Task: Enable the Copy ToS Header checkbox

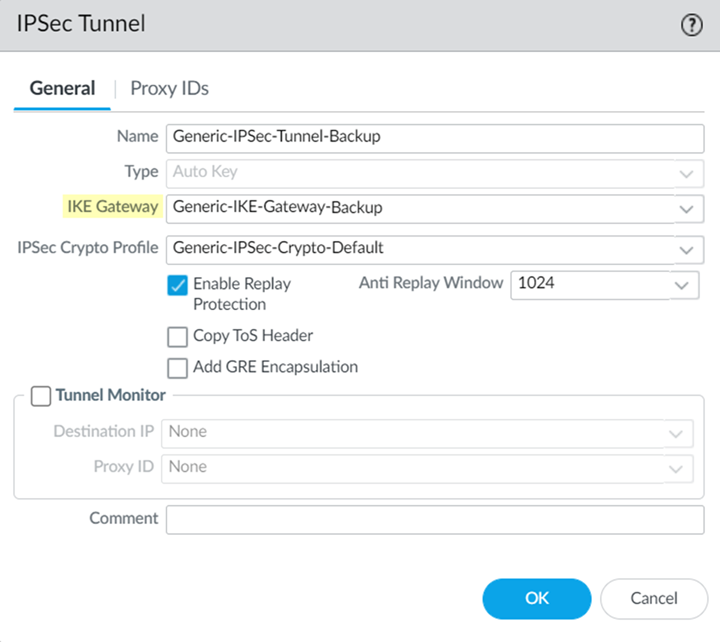Action: 178,337
